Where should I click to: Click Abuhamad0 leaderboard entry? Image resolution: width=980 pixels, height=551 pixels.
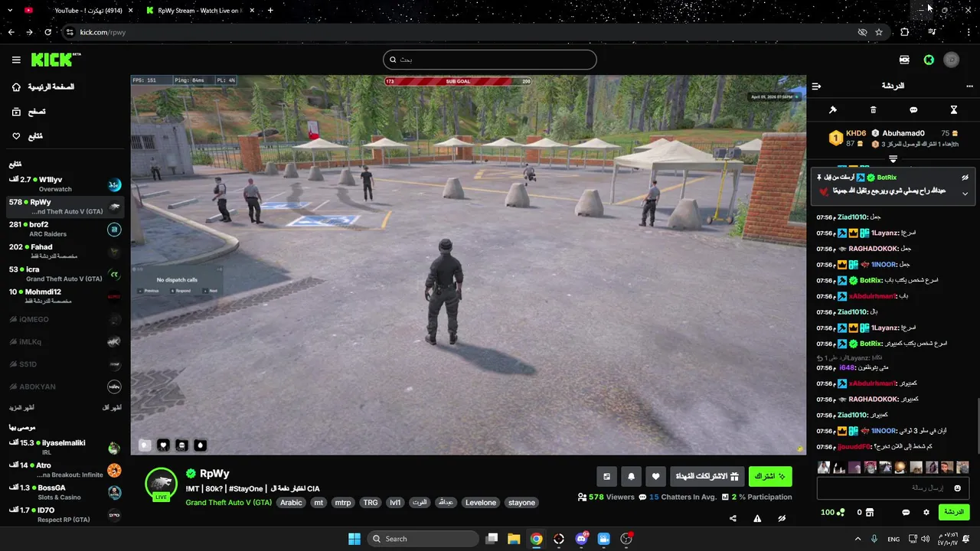point(915,133)
